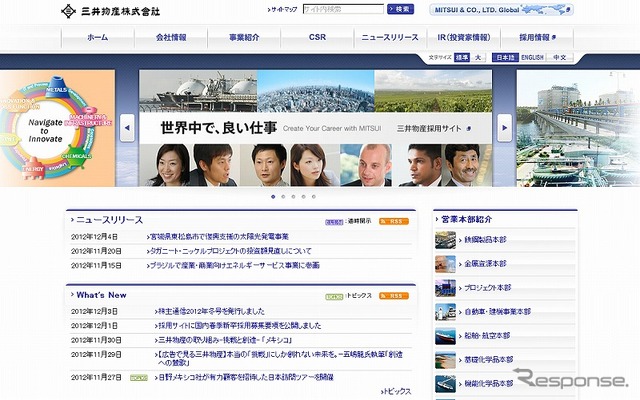
Task: Open the 事業紹介 menu
Action: pos(244,38)
